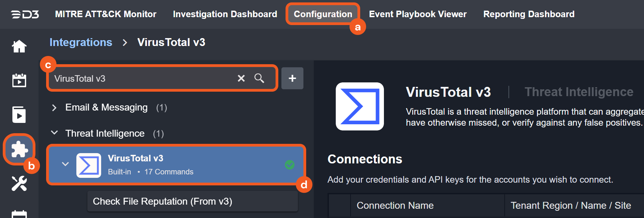The height and width of the screenshot is (218, 644).
Task: Open the playbook file icon in sidebar
Action: coord(19,115)
